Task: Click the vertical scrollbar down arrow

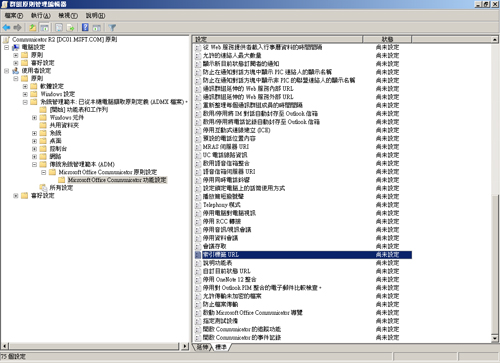Action: (495, 339)
